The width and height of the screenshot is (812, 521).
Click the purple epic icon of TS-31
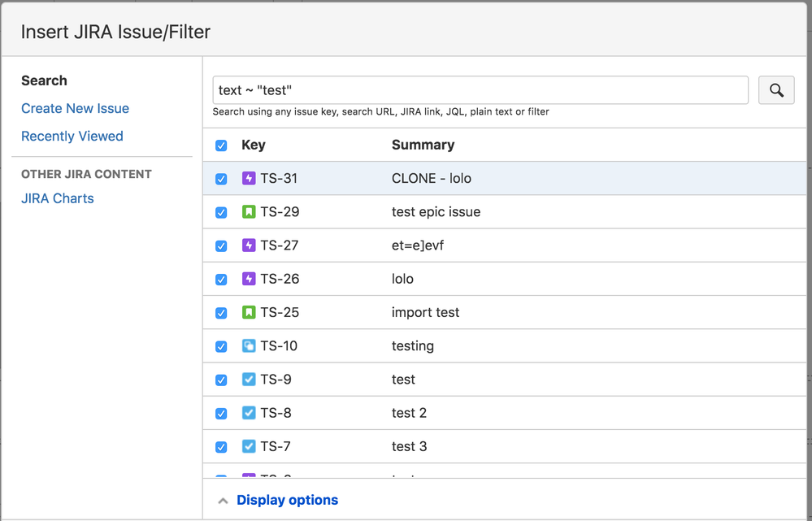point(249,178)
